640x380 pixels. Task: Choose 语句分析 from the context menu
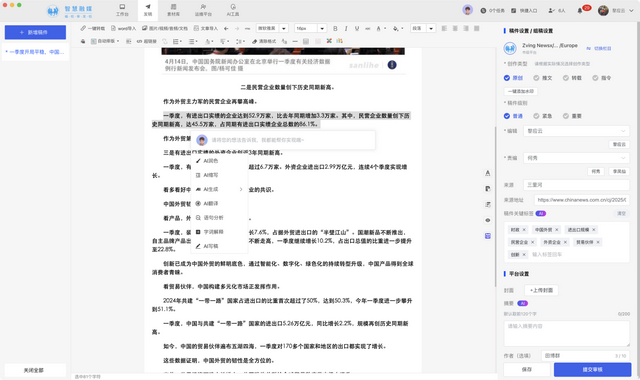coord(219,218)
